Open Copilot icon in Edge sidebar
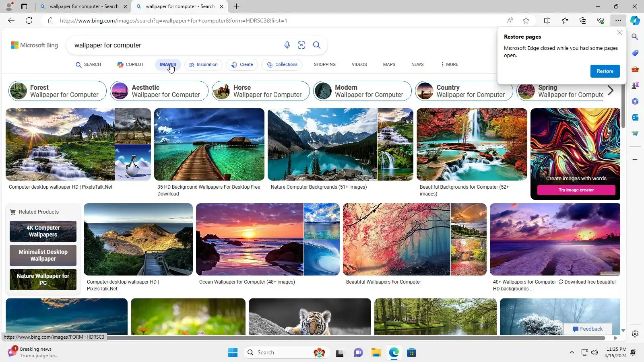The width and height of the screenshot is (644, 362). [635, 21]
